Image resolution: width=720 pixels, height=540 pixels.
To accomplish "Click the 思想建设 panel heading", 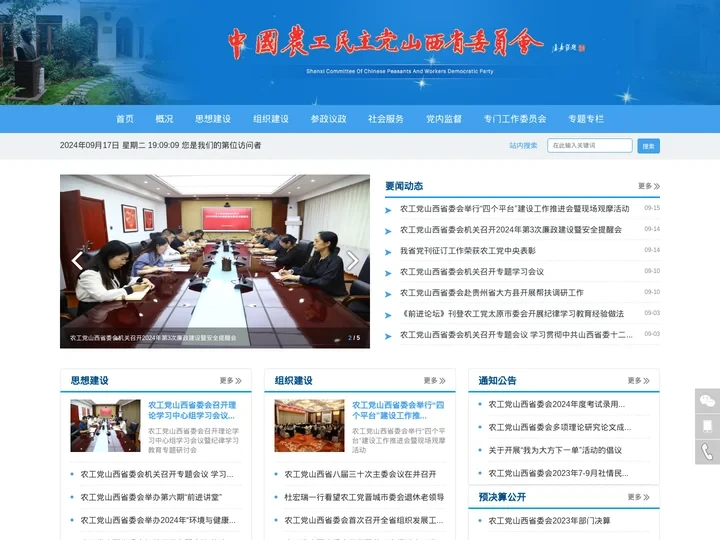I will pyautogui.click(x=90, y=381).
